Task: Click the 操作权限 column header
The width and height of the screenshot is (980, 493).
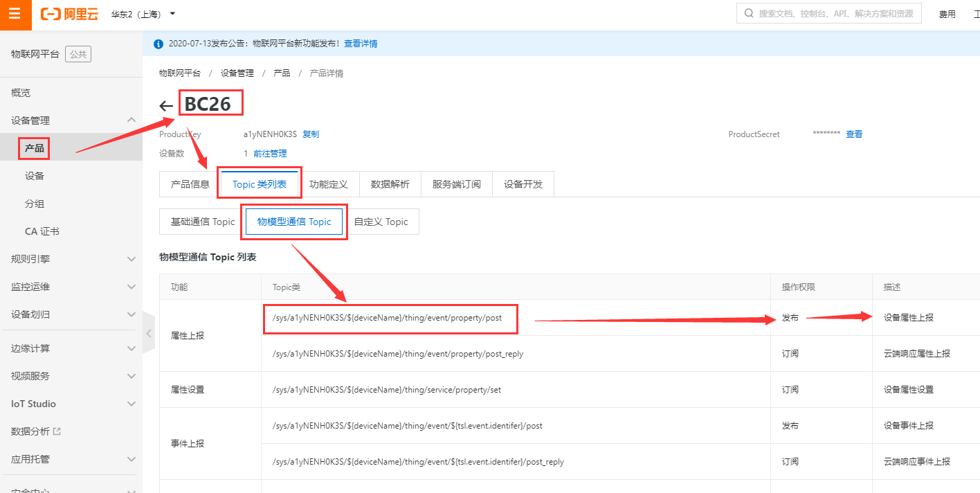Action: (822, 287)
